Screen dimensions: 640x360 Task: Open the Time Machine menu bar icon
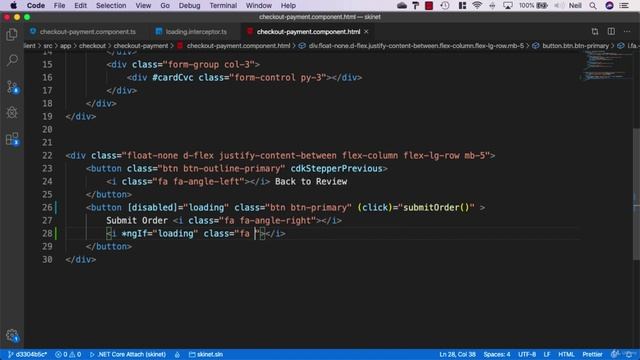445,5
